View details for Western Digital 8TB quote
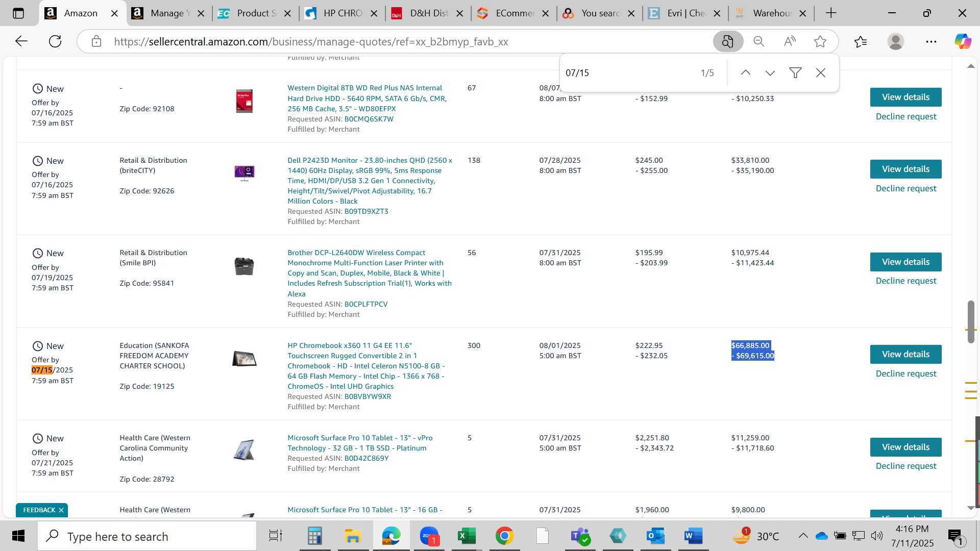The width and height of the screenshot is (980, 551). tap(905, 97)
